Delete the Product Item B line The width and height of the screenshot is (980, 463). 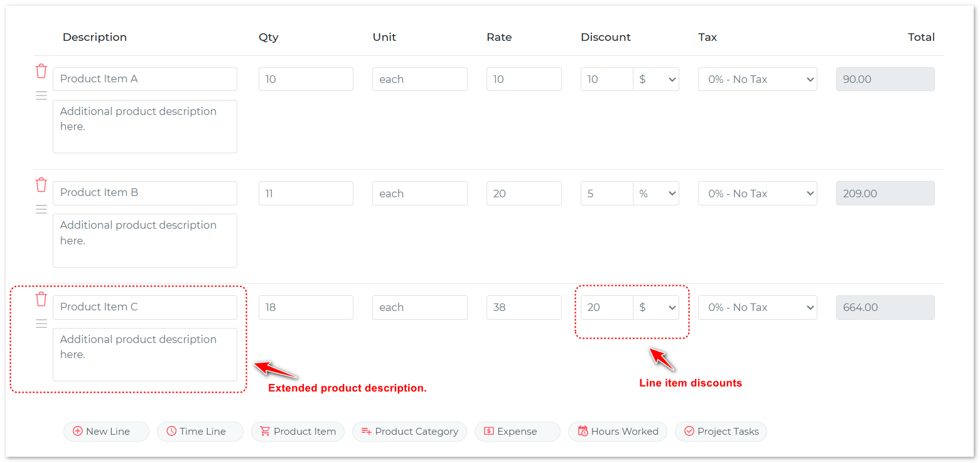click(41, 185)
